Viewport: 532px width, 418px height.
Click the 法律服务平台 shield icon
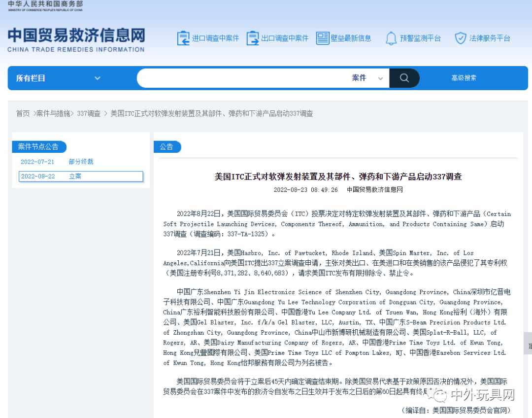click(460, 38)
